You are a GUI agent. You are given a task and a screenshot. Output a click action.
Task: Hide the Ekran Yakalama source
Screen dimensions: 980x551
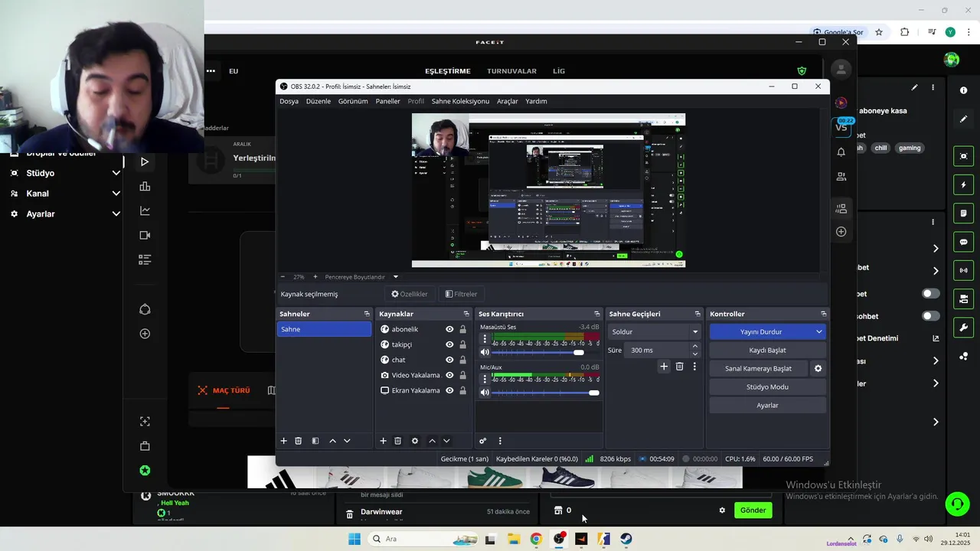click(x=449, y=390)
